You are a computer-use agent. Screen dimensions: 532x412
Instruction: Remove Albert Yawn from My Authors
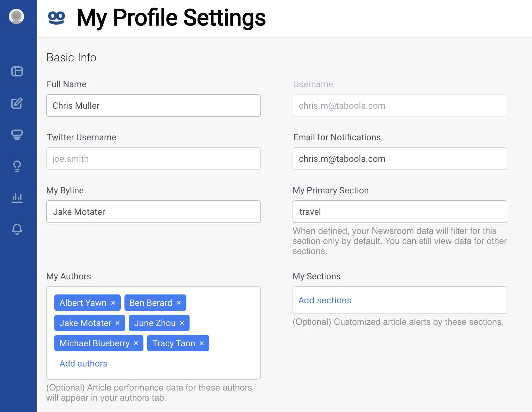click(x=113, y=303)
